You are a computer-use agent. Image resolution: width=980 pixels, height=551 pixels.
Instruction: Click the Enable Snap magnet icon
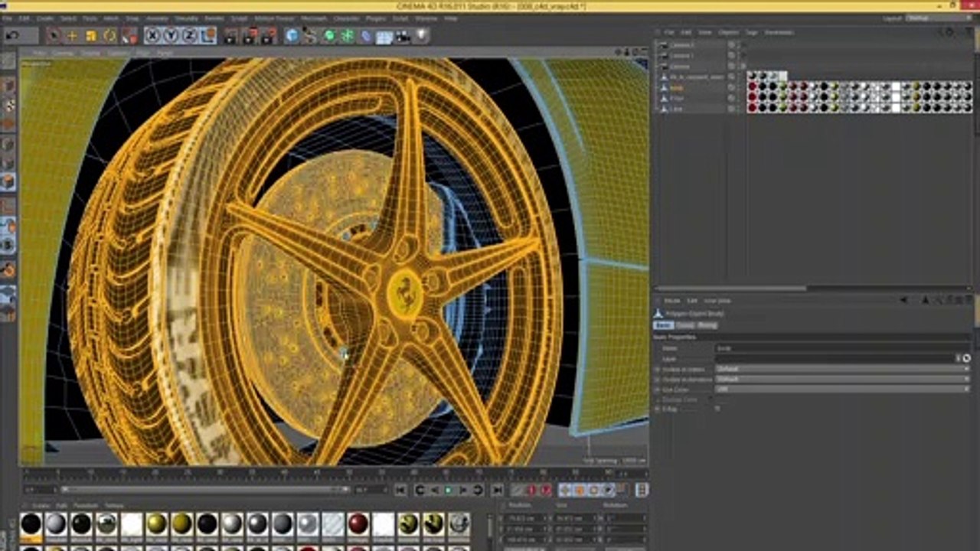point(8,269)
